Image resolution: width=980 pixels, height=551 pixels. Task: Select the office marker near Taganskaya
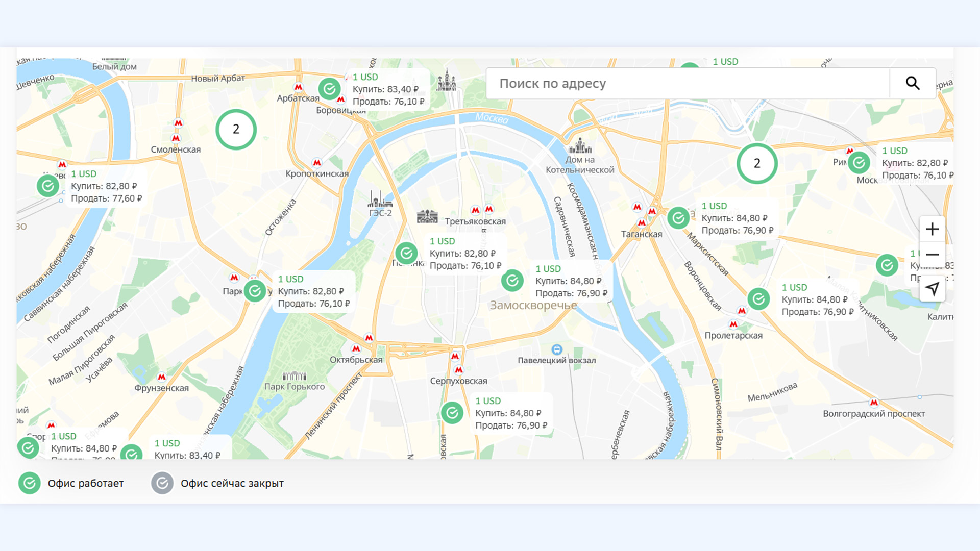coord(678,218)
